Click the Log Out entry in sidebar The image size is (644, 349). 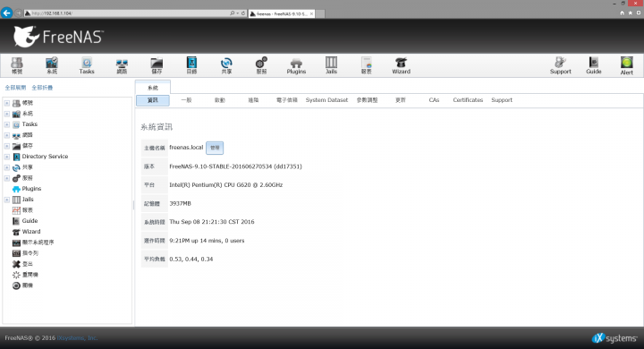click(x=22, y=264)
